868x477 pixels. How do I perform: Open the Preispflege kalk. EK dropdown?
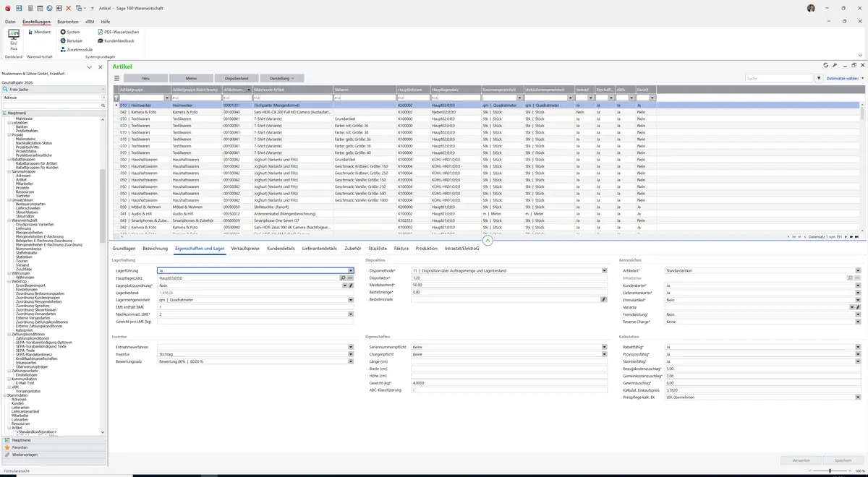click(x=858, y=397)
